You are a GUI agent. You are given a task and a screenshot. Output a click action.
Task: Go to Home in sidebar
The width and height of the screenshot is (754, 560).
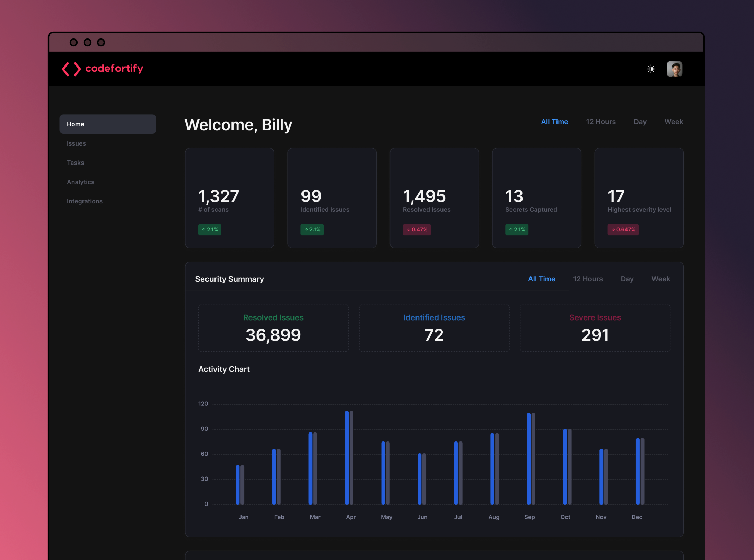click(x=107, y=124)
